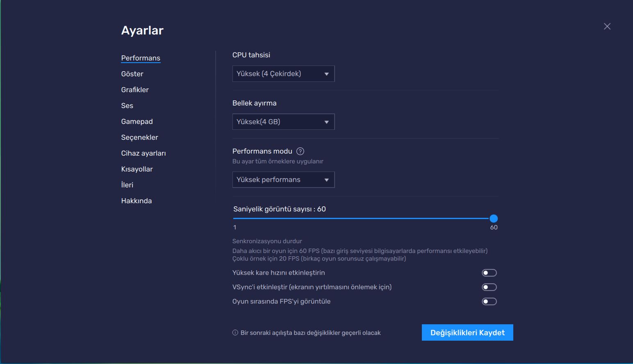
Task: Open Gamepad settings
Action: tap(137, 122)
